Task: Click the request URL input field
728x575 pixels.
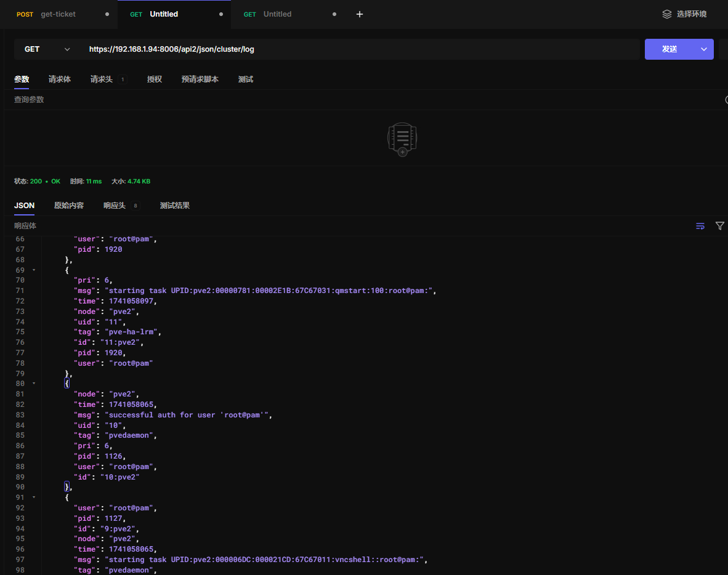Action: [360, 49]
